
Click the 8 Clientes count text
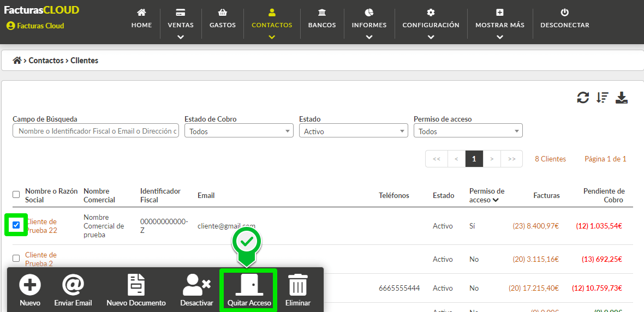click(550, 159)
